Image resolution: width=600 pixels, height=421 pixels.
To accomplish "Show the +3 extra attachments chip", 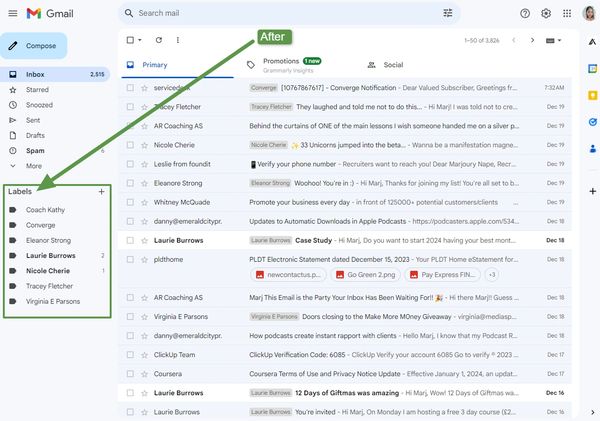I will [x=492, y=275].
